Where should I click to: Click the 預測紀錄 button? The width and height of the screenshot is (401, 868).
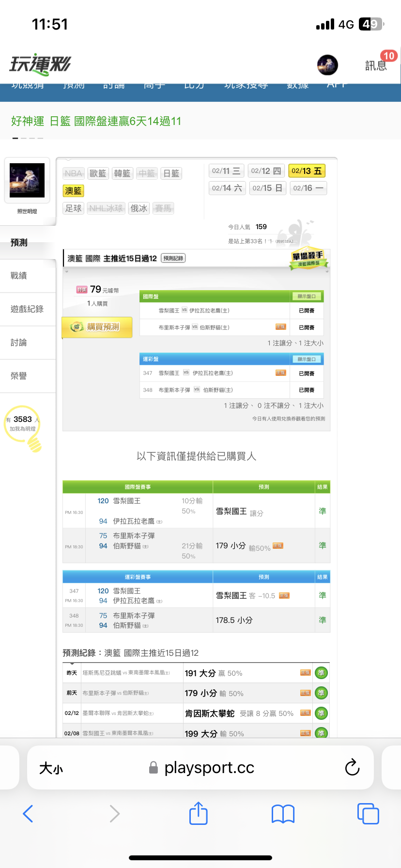click(173, 258)
